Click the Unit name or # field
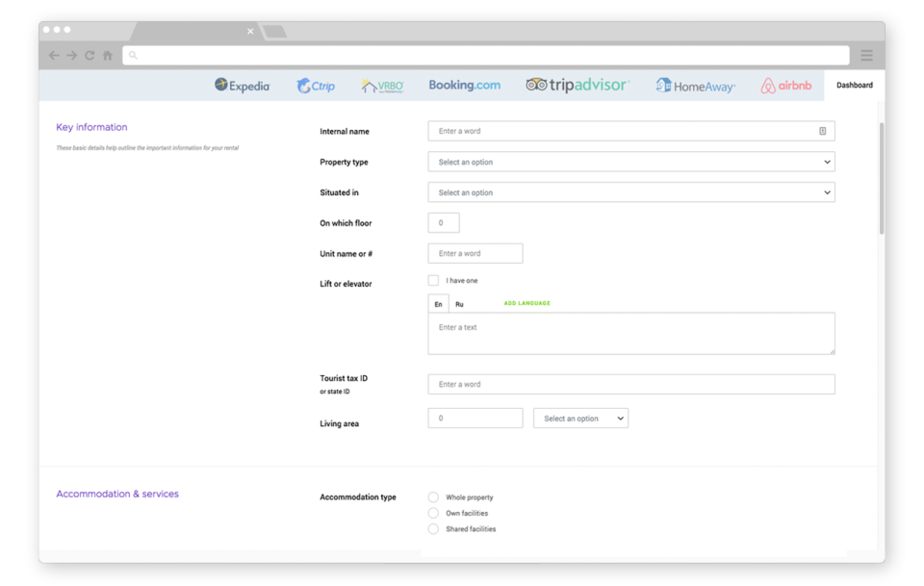Screen dimensions: 924x586 point(475,253)
